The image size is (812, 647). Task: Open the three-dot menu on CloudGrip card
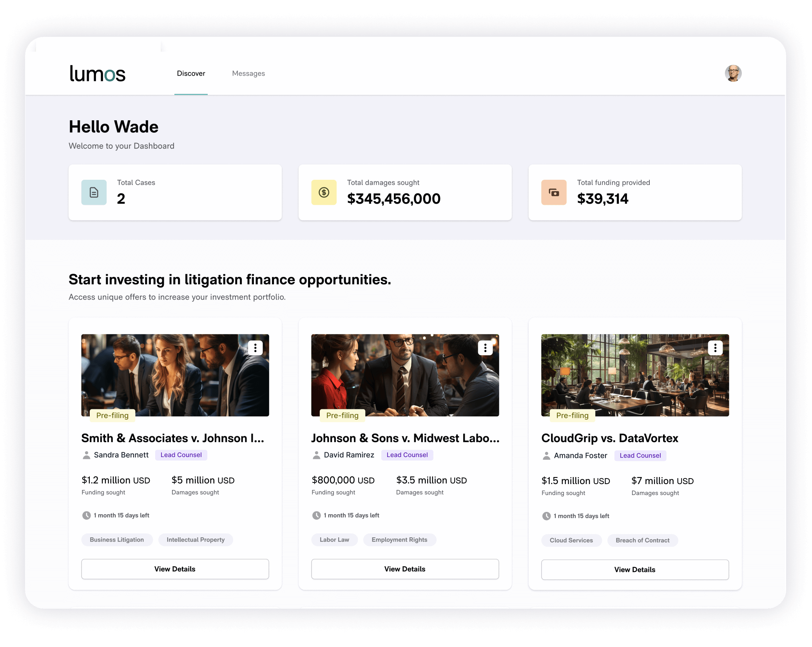[x=715, y=348]
